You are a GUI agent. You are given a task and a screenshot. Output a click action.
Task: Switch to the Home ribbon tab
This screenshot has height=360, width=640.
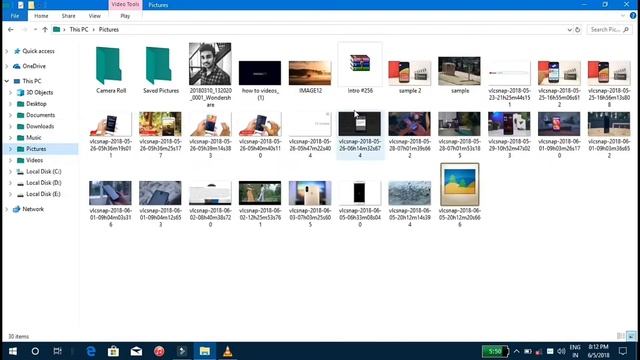(x=41, y=16)
